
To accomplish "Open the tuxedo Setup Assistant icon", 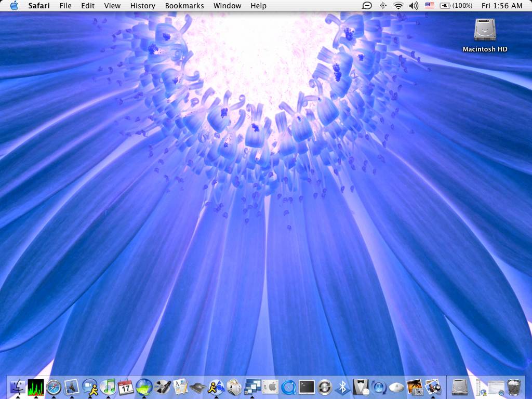I will pyautogui.click(x=361, y=387).
